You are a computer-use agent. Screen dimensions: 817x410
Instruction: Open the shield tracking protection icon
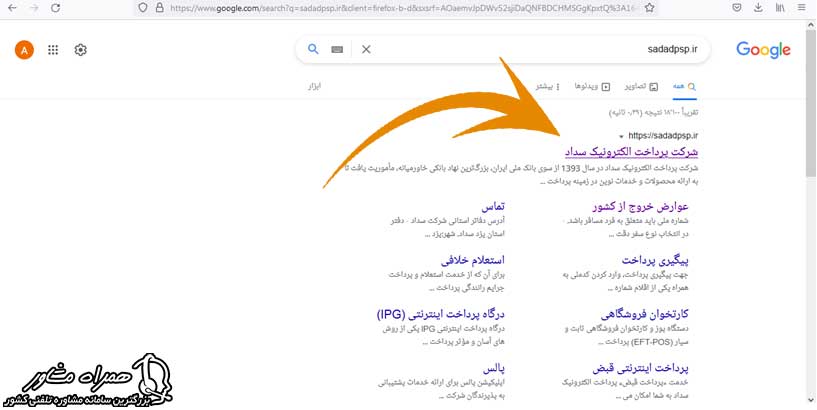(143, 8)
